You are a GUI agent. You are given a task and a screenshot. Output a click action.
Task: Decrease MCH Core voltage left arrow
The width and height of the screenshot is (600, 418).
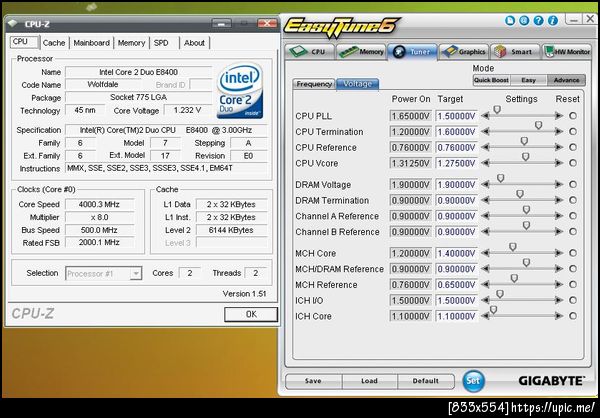coord(485,253)
